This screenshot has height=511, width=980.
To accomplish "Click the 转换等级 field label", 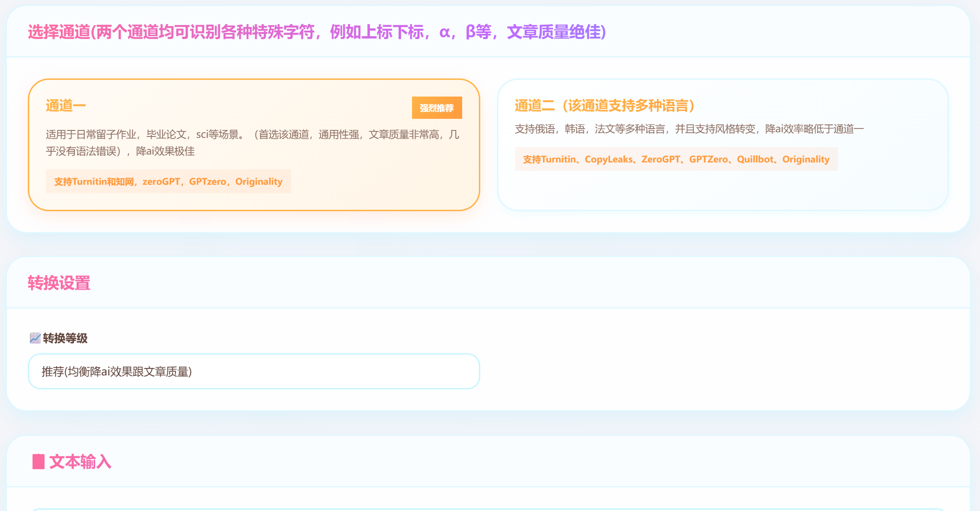I will click(x=65, y=338).
